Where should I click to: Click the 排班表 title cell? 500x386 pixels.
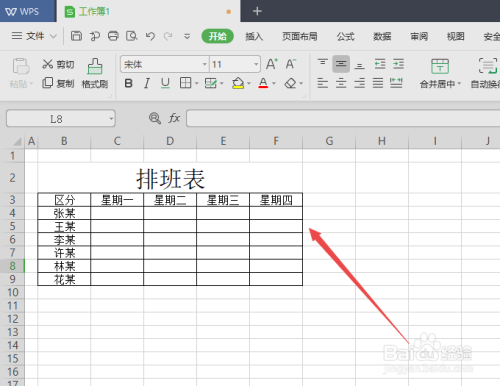tap(170, 178)
